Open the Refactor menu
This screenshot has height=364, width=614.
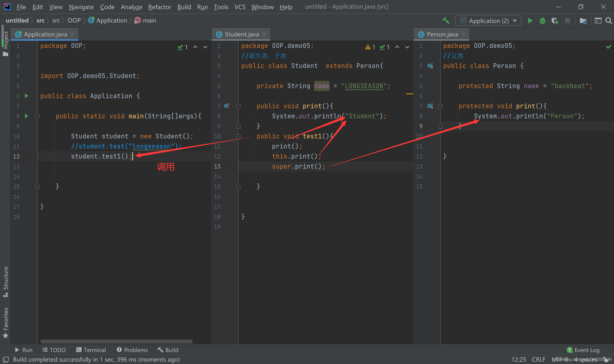pyautogui.click(x=159, y=7)
